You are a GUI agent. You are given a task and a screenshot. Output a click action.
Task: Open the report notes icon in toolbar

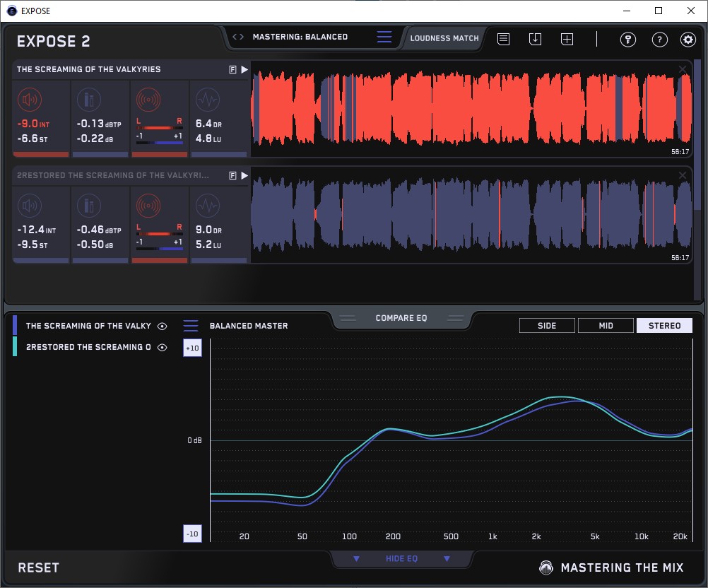[503, 40]
